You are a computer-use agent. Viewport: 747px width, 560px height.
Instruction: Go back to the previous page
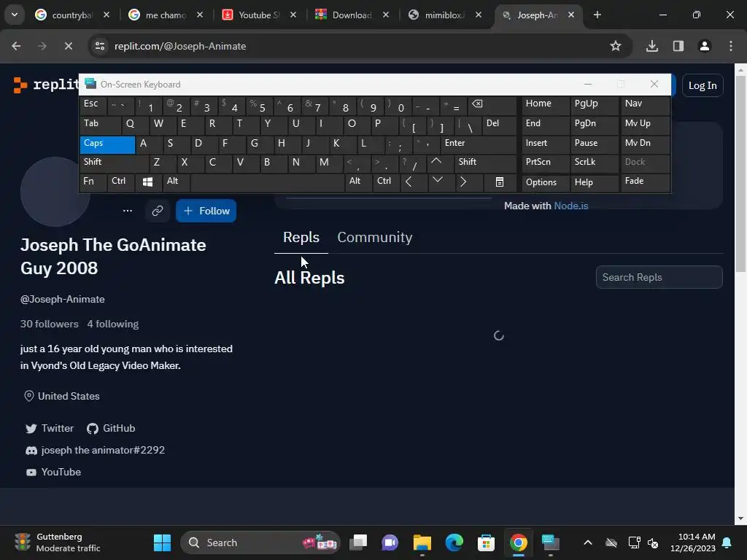click(x=16, y=46)
